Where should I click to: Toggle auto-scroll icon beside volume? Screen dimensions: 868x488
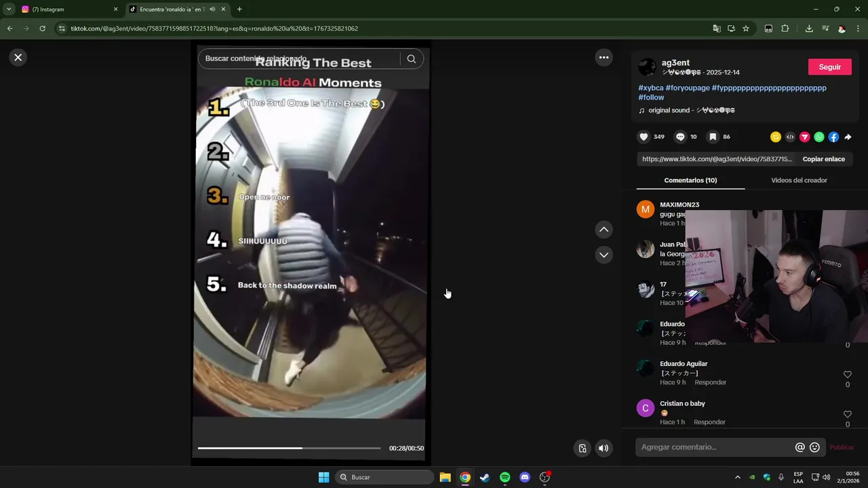(x=583, y=448)
